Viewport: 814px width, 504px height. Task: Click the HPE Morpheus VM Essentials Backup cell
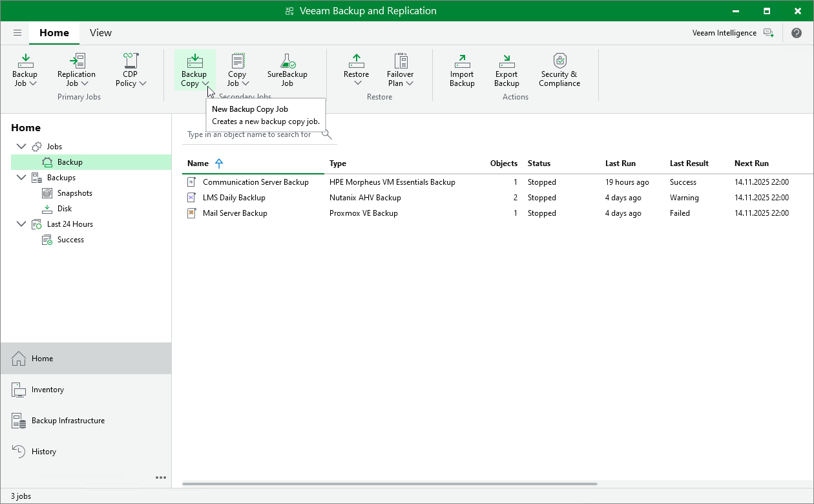392,182
